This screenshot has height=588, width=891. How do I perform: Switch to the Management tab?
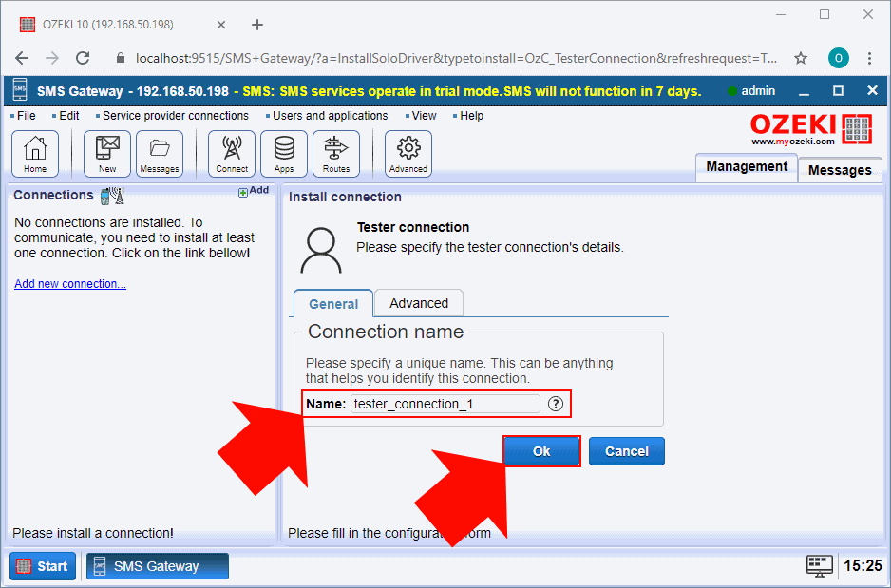(x=747, y=167)
